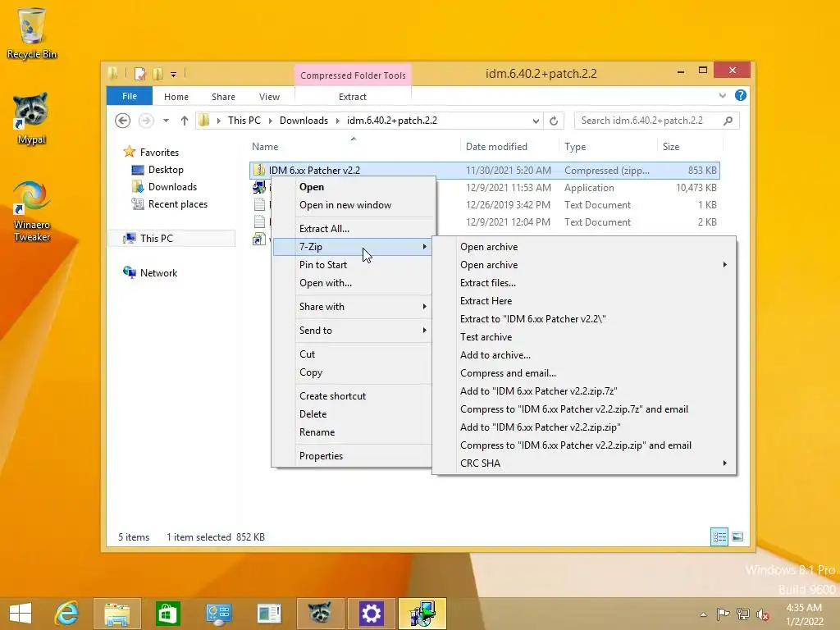Switch to the Share ribbon tab

[x=223, y=97]
